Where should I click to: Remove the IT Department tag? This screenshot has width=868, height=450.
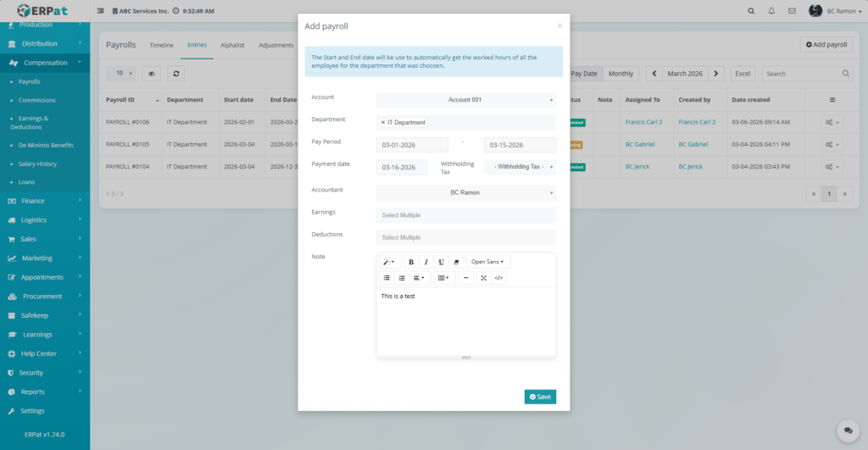point(383,123)
